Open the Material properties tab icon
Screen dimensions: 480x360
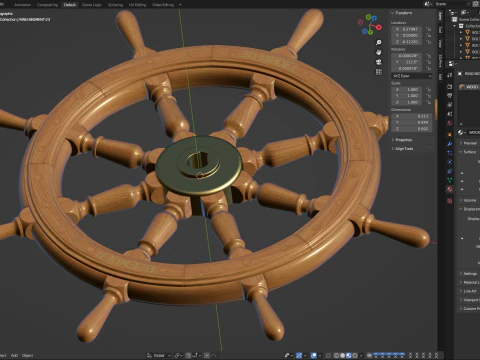point(450,189)
